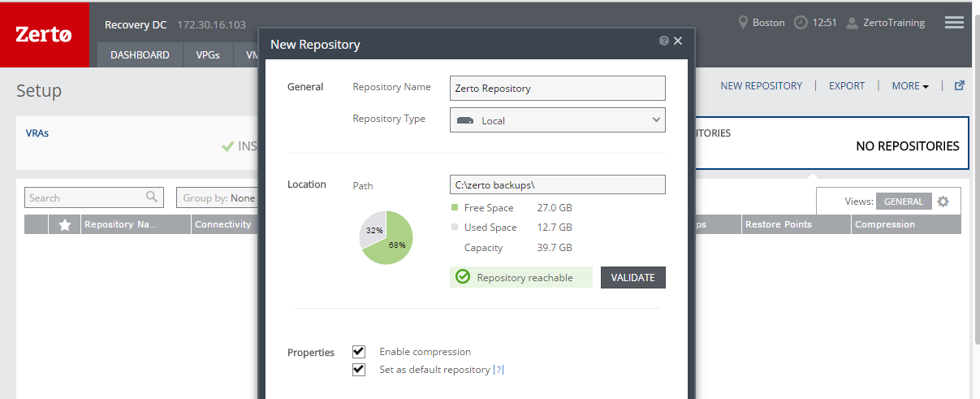Click the ZertoTraining user icon
980x399 pixels.
tap(852, 23)
